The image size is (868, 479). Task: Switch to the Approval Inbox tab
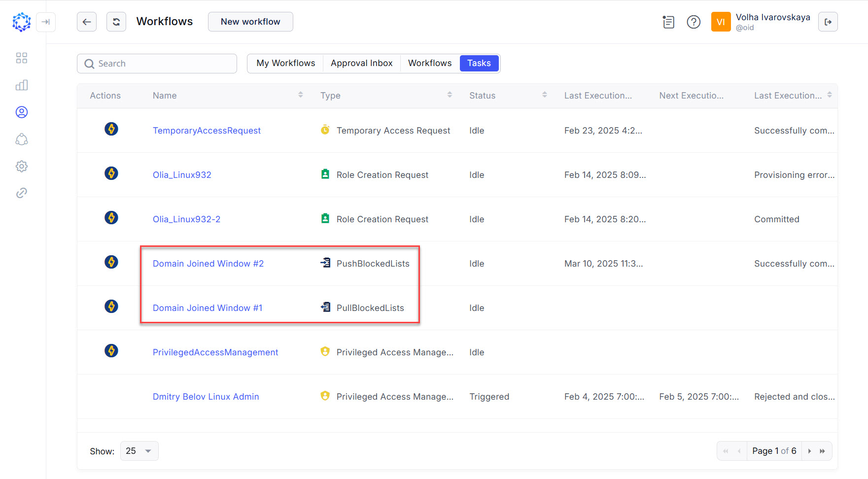(x=361, y=63)
